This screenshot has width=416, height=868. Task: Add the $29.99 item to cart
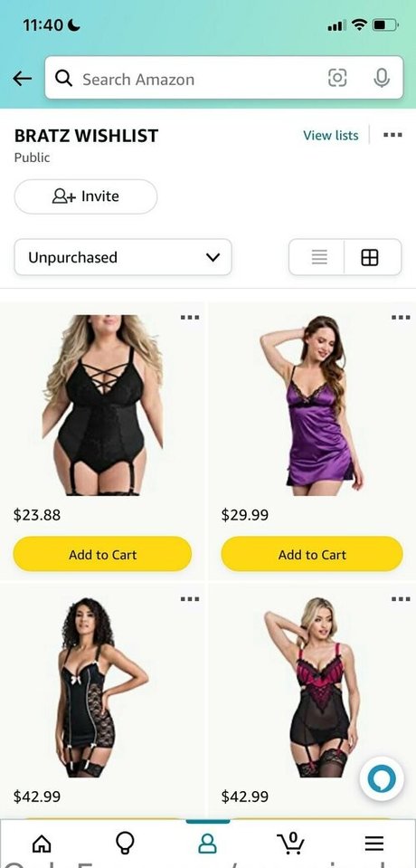(312, 554)
